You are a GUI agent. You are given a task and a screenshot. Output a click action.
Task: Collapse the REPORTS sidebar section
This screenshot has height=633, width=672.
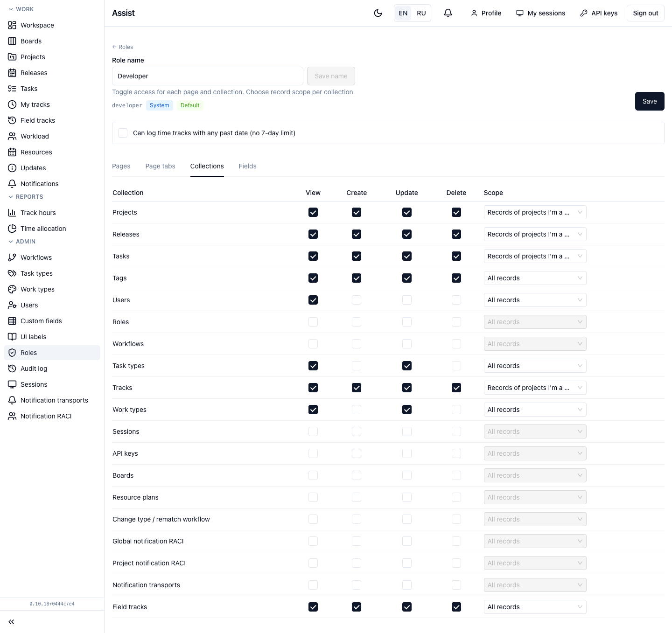click(x=26, y=197)
